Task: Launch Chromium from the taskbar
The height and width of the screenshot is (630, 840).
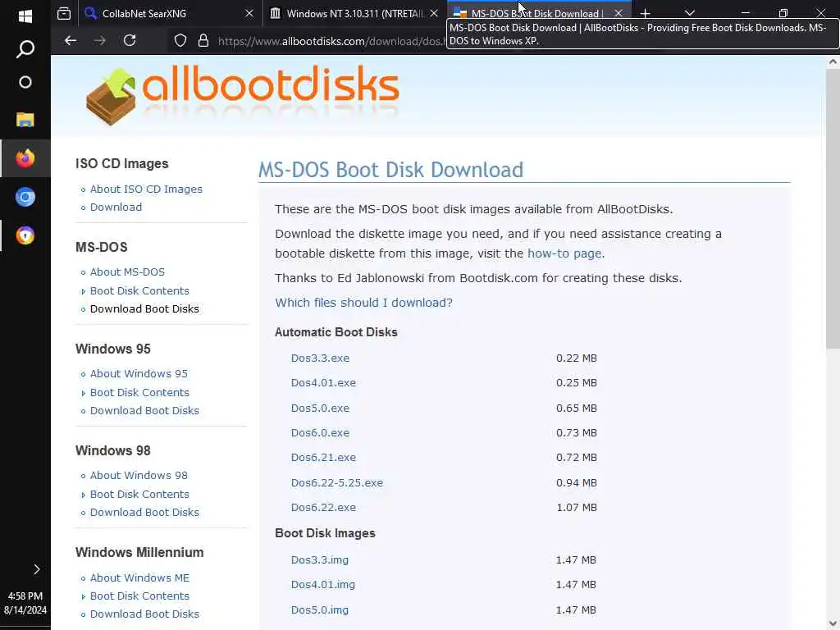Action: [x=25, y=197]
